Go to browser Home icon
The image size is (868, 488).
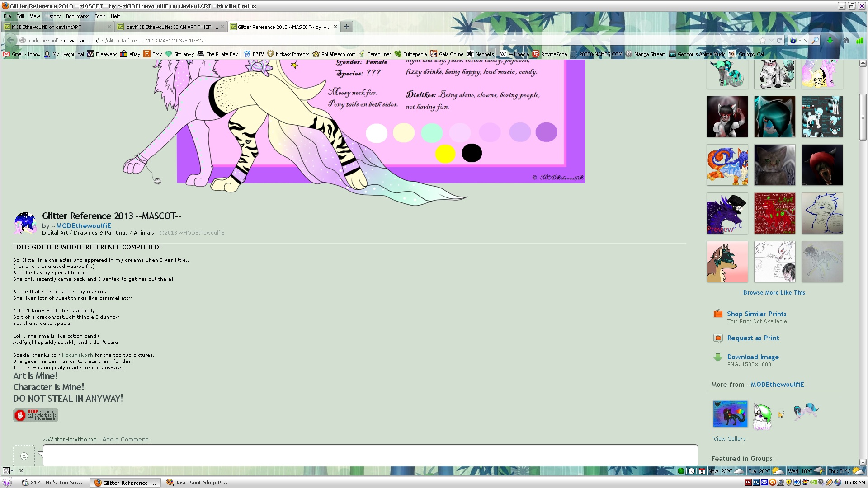pos(846,41)
